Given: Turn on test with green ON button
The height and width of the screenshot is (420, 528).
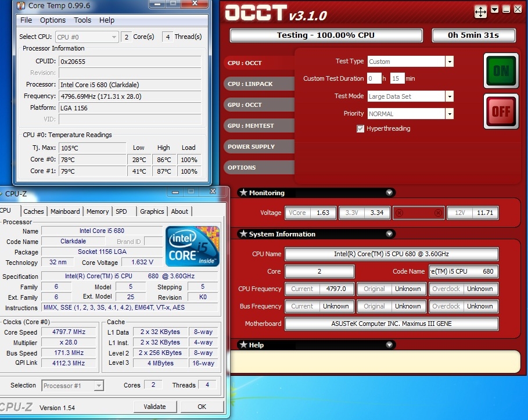Looking at the screenshot, I should point(501,71).
